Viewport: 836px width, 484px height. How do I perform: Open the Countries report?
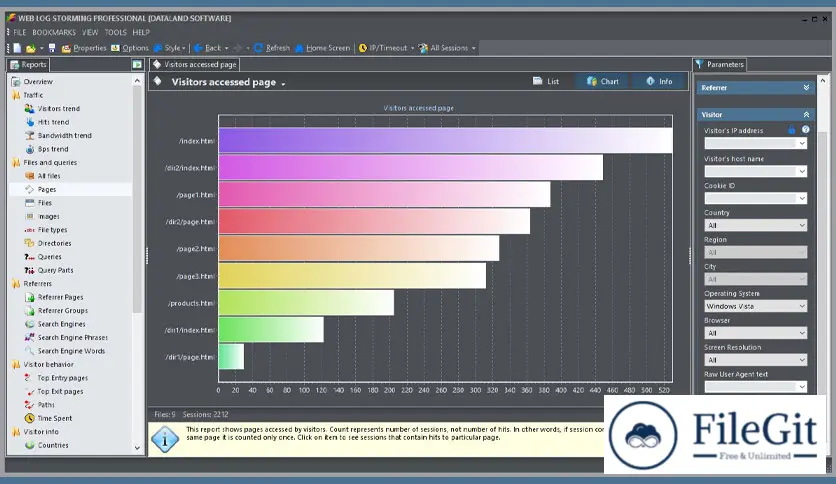52,445
